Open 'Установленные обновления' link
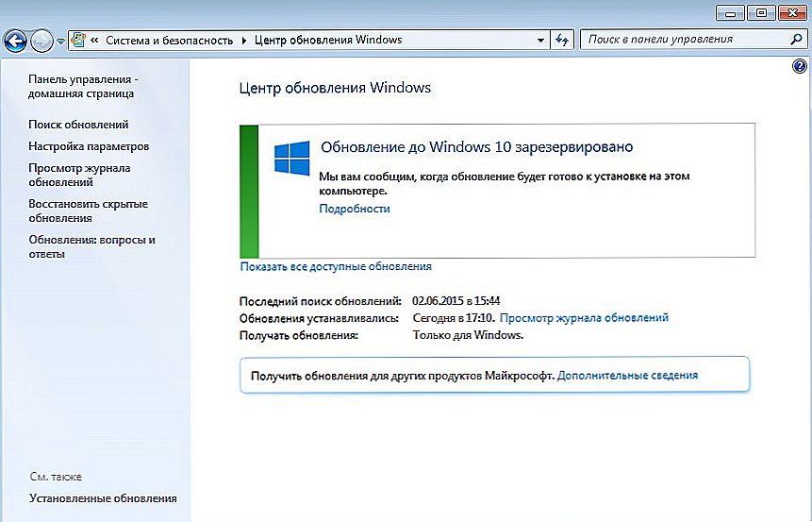The height and width of the screenshot is (522, 812). (x=103, y=498)
